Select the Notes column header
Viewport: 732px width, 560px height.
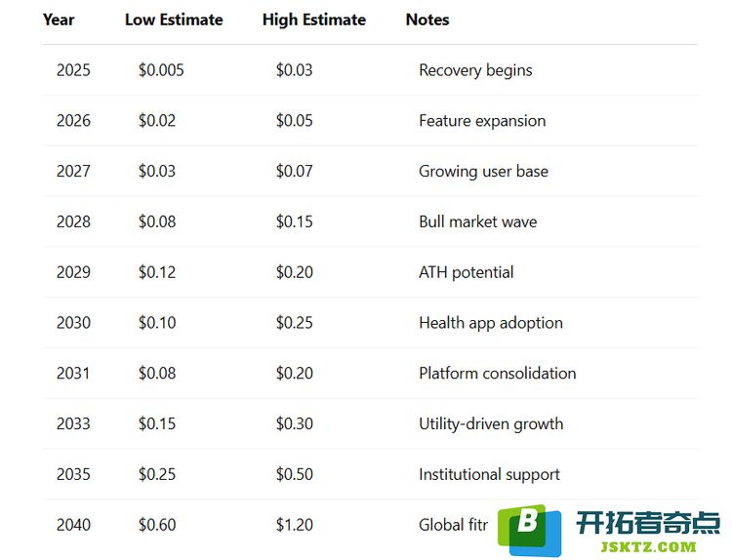(x=427, y=20)
